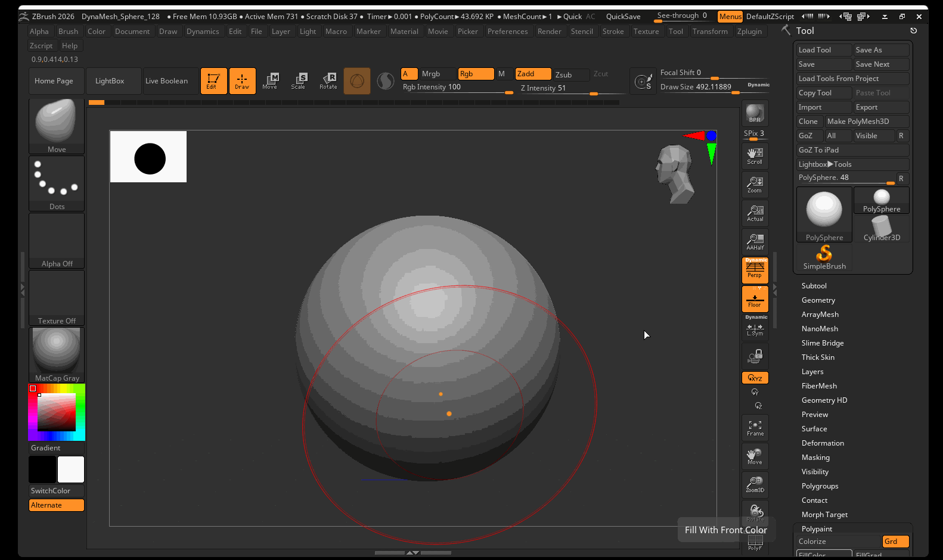Select the SimpleBrush tool thumbnail
The height and width of the screenshot is (560, 943).
824,258
